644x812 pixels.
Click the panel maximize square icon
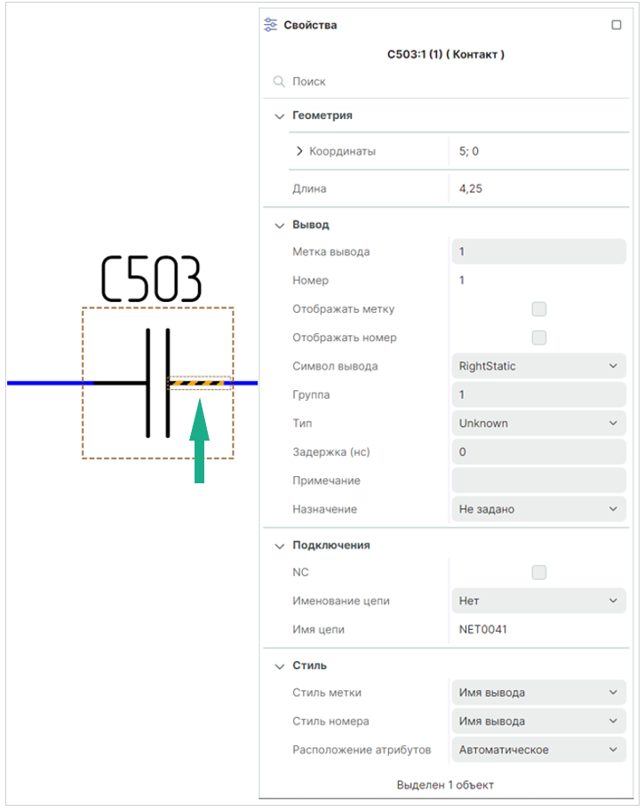(x=616, y=25)
